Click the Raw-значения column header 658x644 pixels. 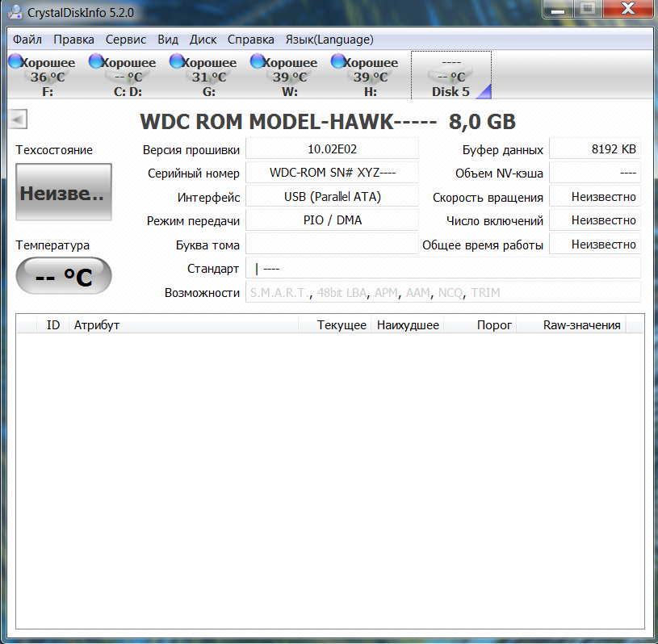571,324
